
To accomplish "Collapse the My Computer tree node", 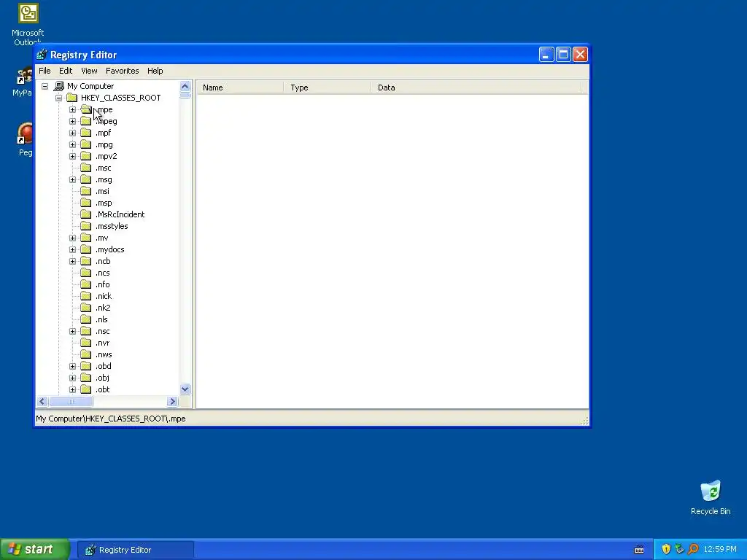I will 44,86.
